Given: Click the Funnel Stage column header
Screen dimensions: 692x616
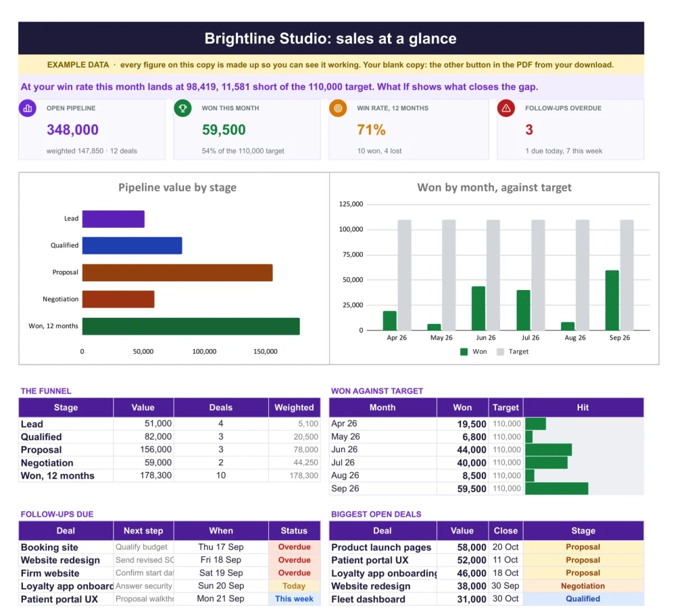Looking at the screenshot, I should (x=66, y=408).
